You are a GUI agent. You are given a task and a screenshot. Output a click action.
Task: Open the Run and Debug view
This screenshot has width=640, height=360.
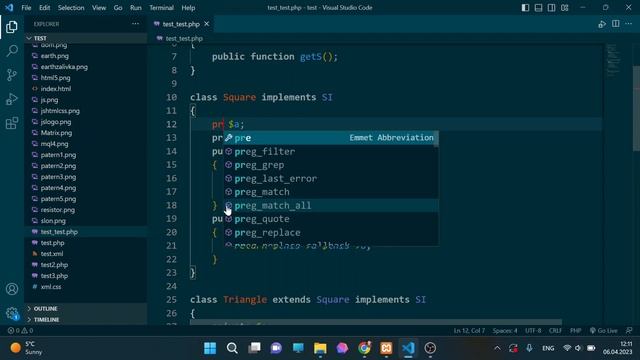click(x=12, y=99)
